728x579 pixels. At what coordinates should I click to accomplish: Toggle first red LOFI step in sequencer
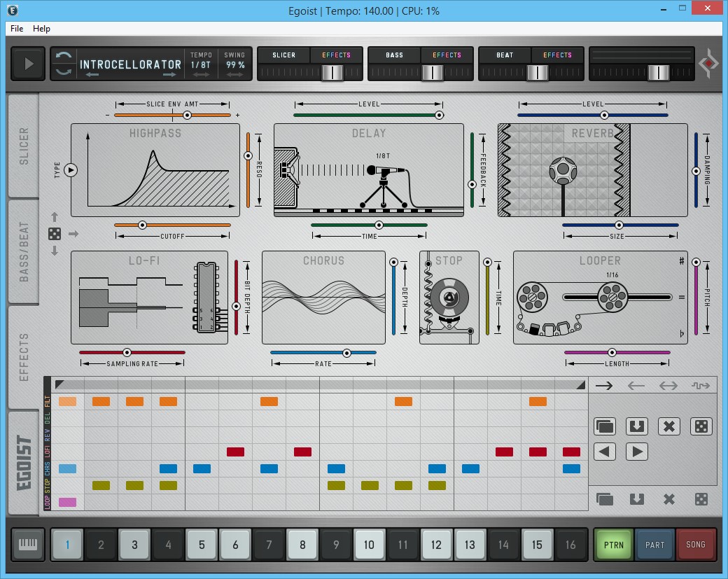point(235,452)
